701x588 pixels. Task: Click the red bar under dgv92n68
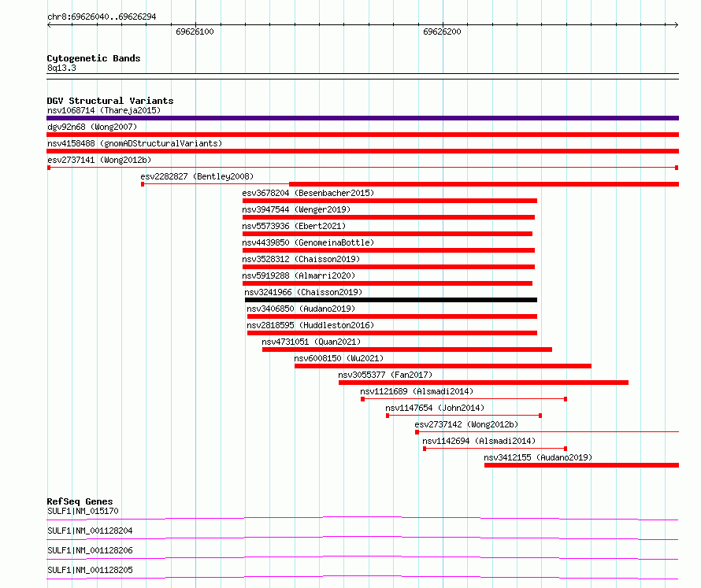[x=362, y=135]
